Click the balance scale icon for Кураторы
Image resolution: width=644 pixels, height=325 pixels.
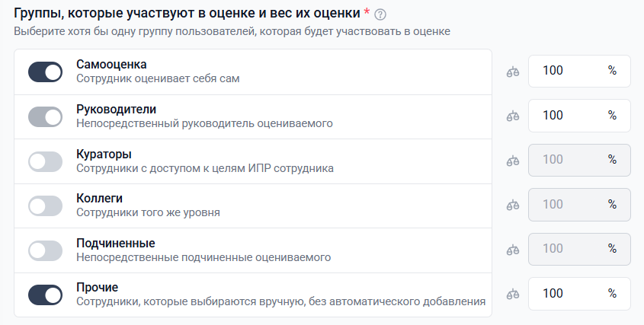pyautogui.click(x=513, y=161)
